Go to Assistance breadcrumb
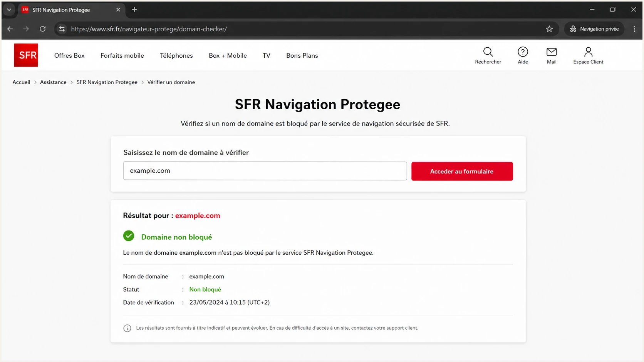This screenshot has width=644, height=362. pos(53,82)
